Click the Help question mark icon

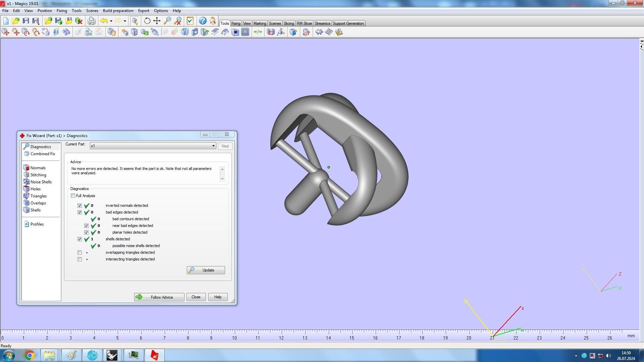pos(203,21)
